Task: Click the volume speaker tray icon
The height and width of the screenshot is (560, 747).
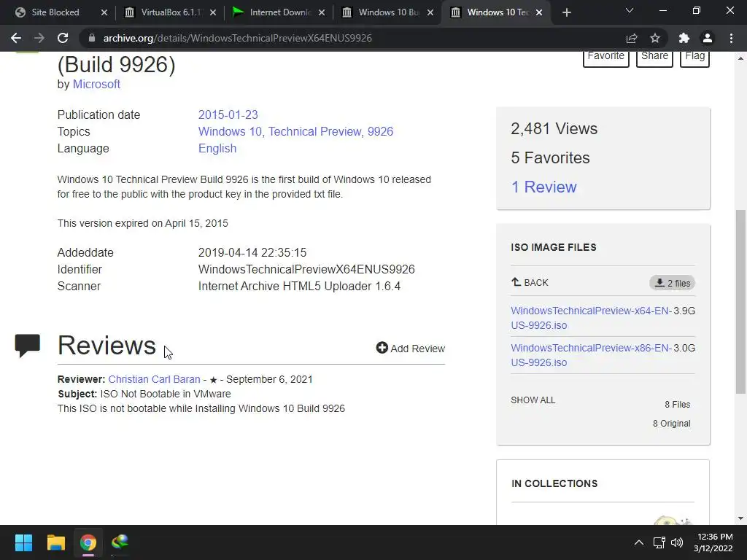Action: point(677,542)
